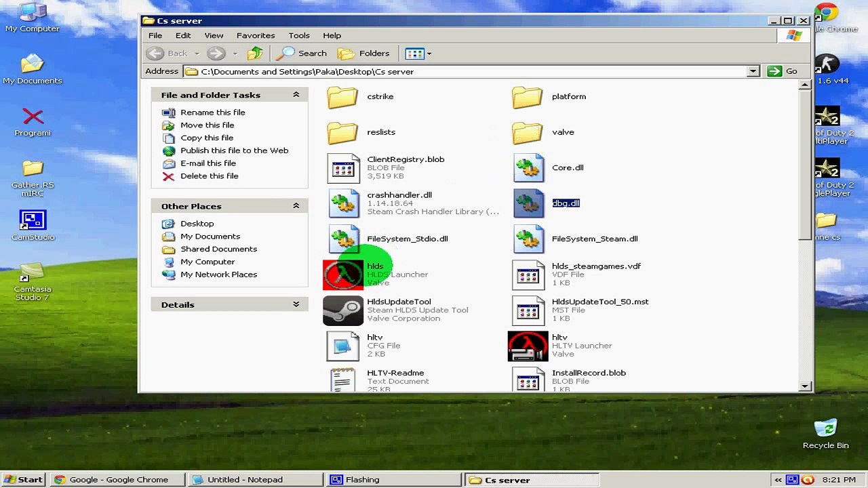Select the hltv CFG file icon
This screenshot has height=488, width=868.
click(343, 346)
